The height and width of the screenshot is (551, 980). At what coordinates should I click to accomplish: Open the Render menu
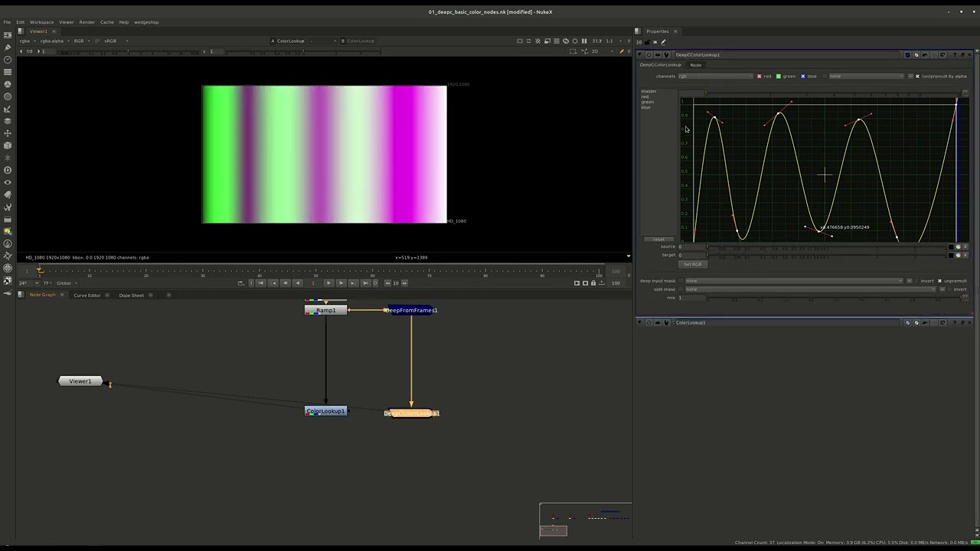coord(87,22)
